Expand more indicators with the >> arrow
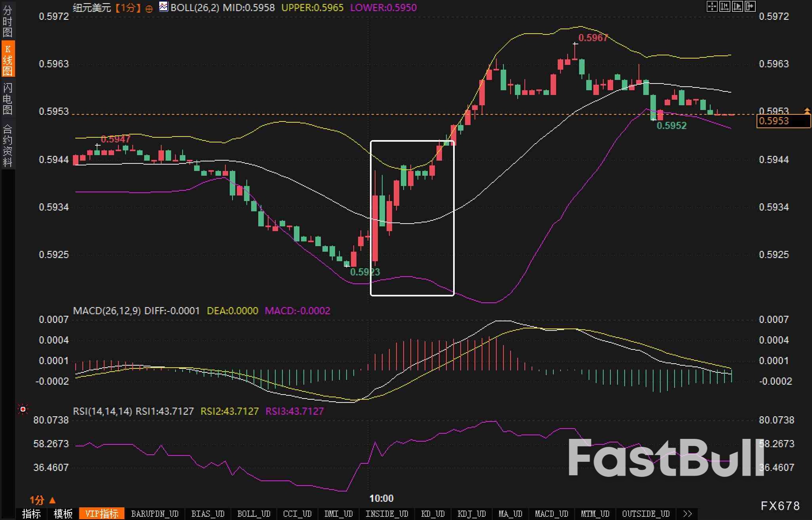The image size is (812, 520). point(688,514)
